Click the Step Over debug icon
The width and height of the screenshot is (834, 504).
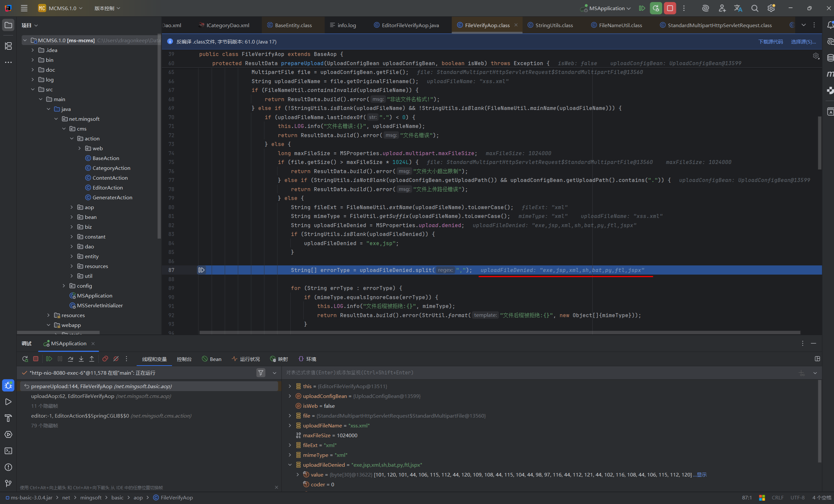pyautogui.click(x=70, y=359)
